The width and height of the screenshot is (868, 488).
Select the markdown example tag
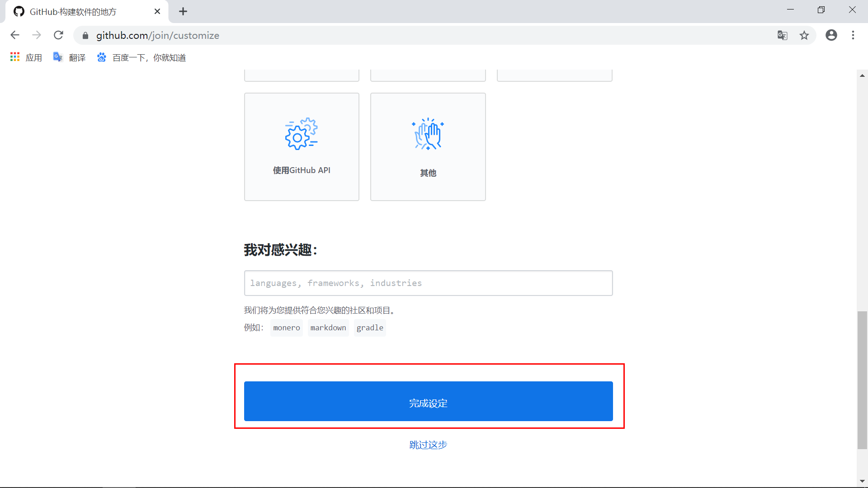(x=328, y=328)
